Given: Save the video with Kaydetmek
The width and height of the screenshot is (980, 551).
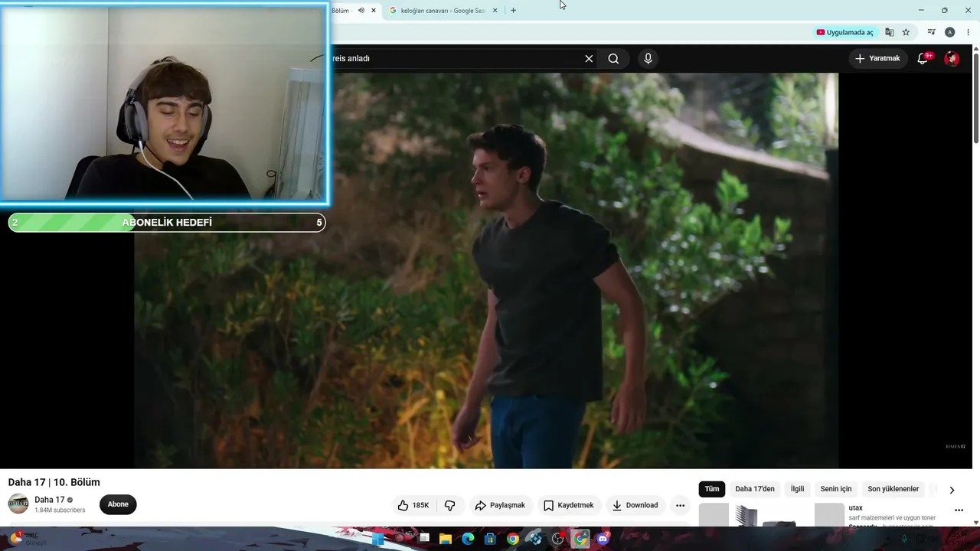Looking at the screenshot, I should (x=568, y=505).
